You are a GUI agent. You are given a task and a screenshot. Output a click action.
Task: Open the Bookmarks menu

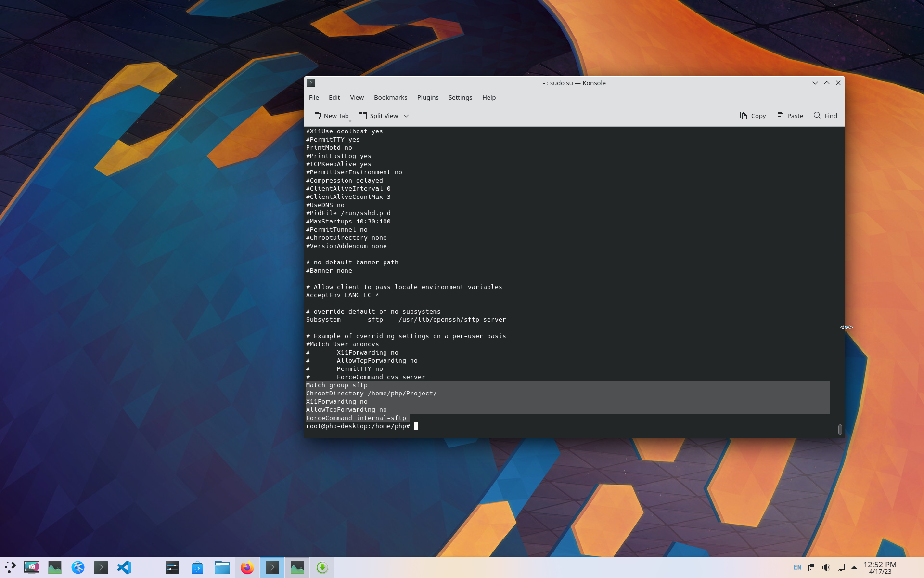click(x=390, y=97)
